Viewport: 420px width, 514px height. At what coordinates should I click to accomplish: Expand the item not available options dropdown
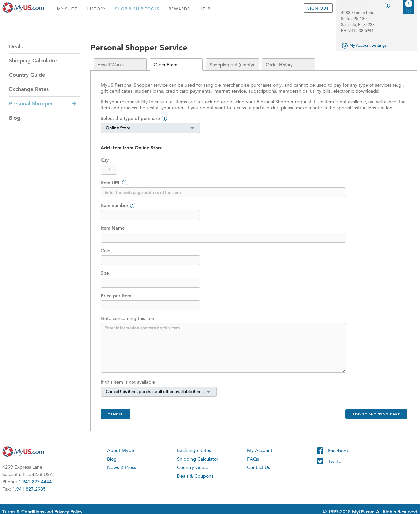[158, 392]
